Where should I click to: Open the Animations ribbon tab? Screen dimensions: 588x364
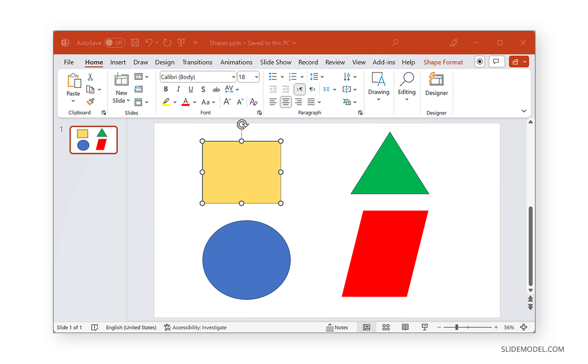(236, 62)
